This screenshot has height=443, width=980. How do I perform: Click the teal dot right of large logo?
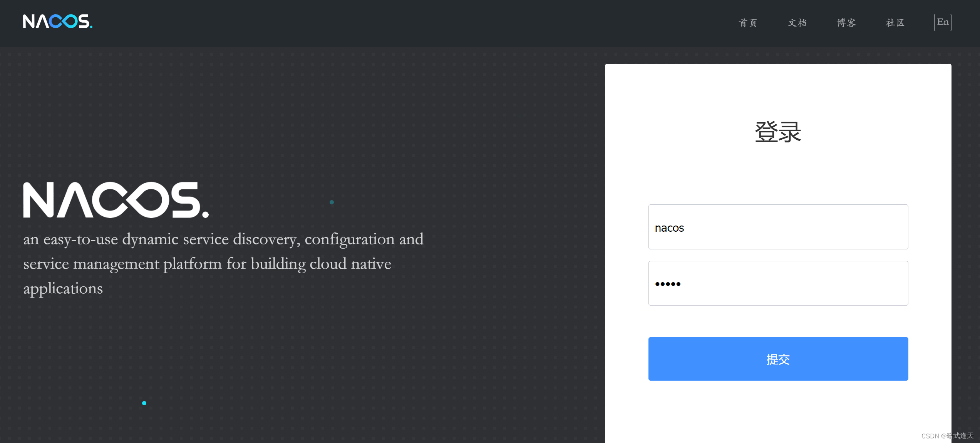click(x=332, y=202)
